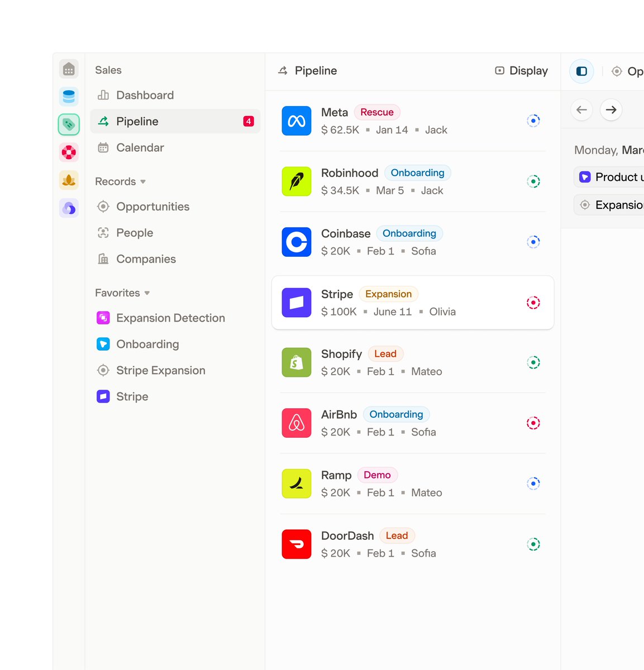
Task: Click the Ramp logo
Action: tap(297, 484)
